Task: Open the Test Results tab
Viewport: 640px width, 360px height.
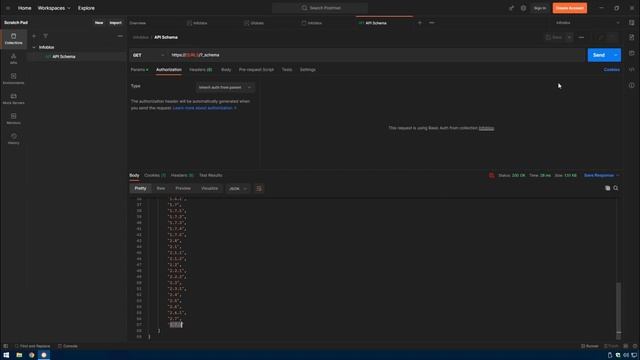Action: (x=211, y=175)
